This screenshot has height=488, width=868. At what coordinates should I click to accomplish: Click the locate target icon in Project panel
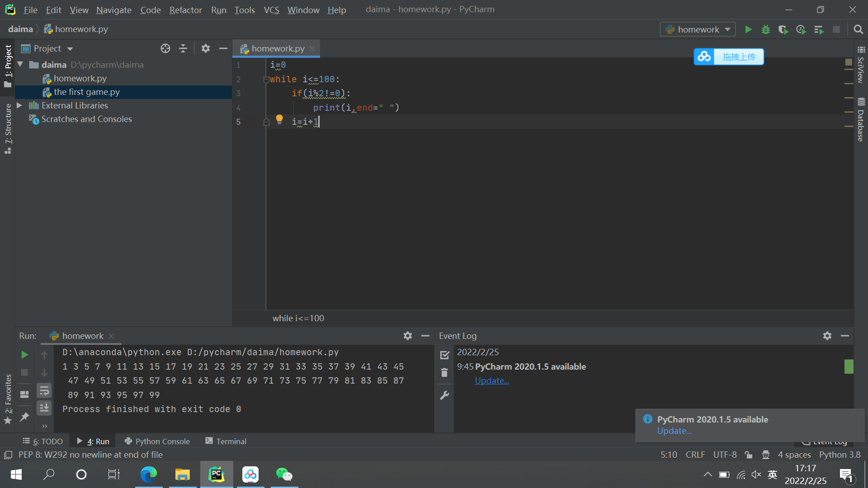(165, 48)
